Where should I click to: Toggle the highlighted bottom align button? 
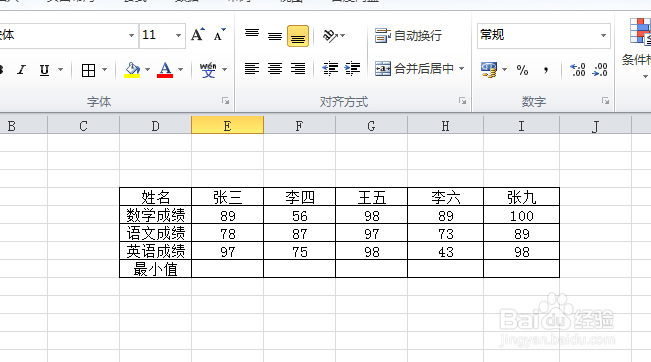(298, 36)
